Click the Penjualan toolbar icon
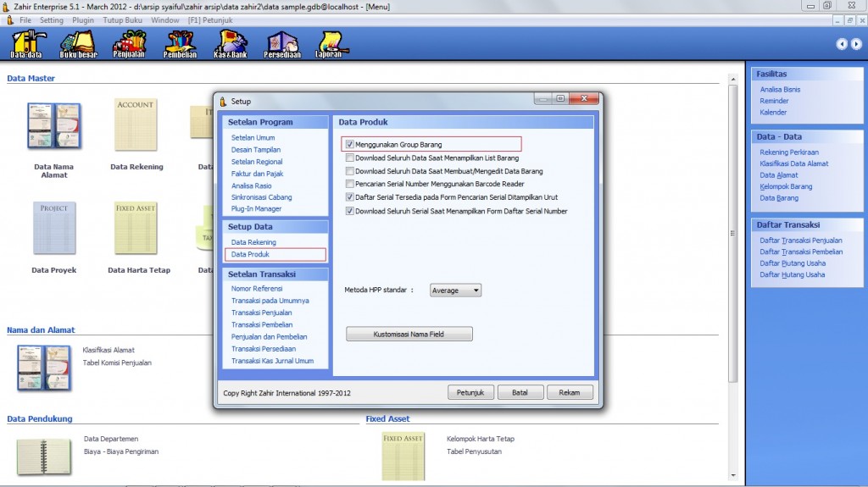868x487 pixels. (x=129, y=44)
